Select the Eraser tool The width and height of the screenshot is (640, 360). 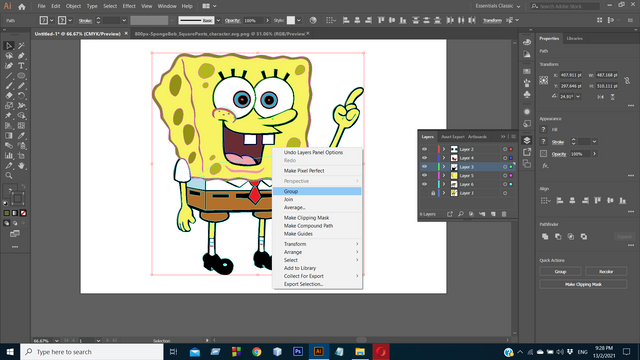[9, 96]
